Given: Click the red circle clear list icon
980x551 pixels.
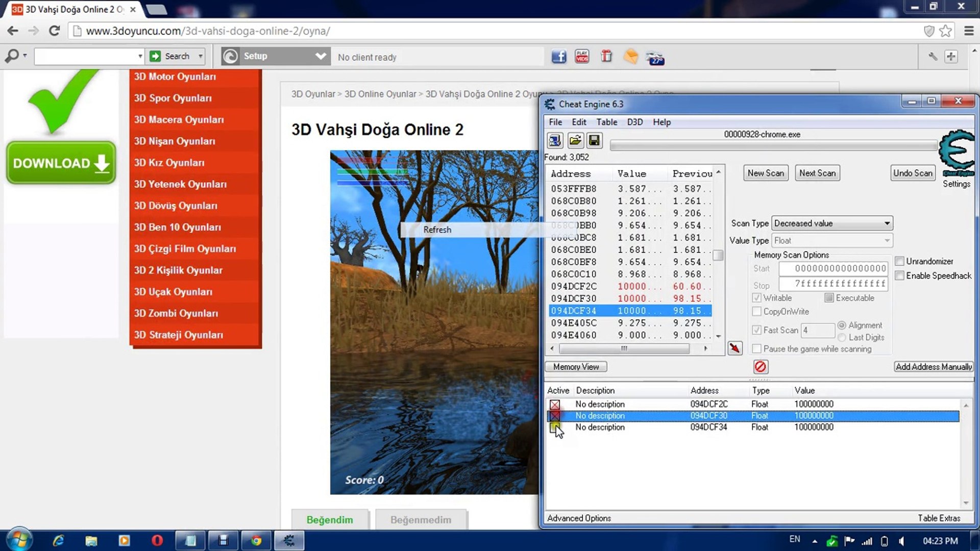Looking at the screenshot, I should (x=760, y=367).
